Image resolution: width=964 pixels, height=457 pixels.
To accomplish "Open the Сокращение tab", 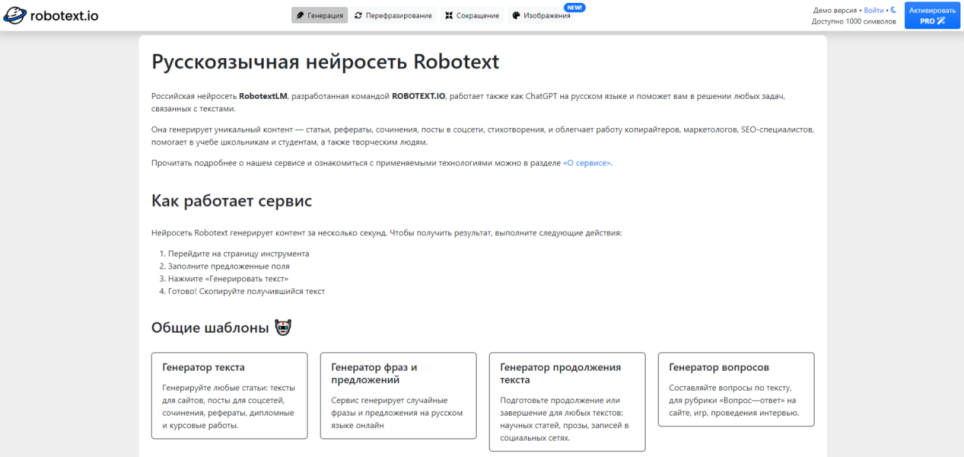I will [x=472, y=15].
